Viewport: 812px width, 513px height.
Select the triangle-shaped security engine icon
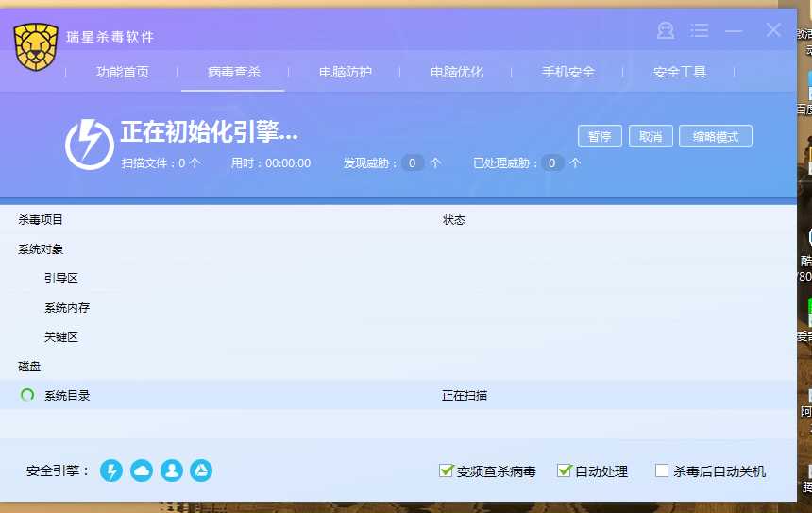pyautogui.click(x=201, y=471)
